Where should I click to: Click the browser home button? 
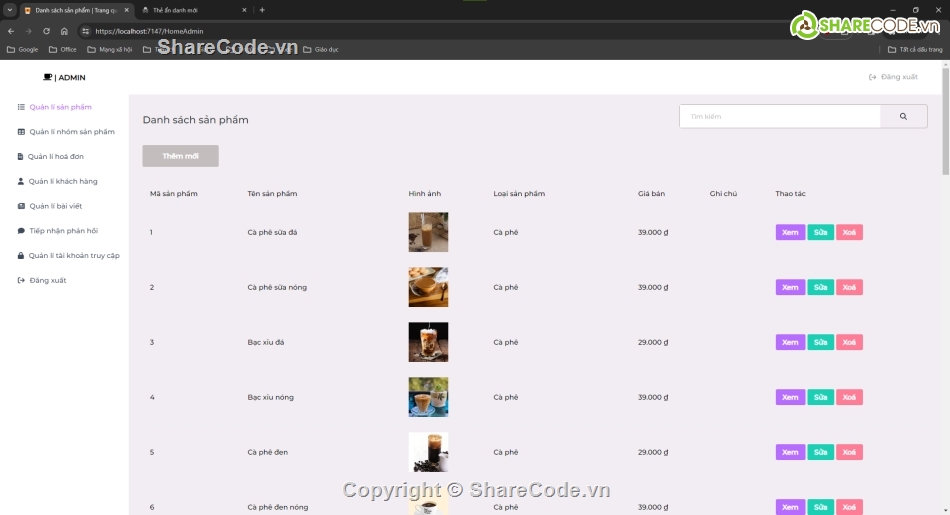[64, 31]
